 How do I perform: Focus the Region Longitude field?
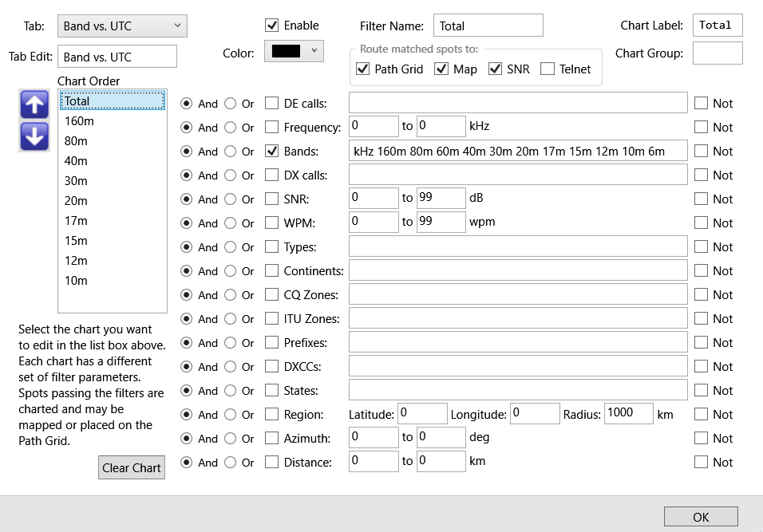pyautogui.click(x=535, y=413)
